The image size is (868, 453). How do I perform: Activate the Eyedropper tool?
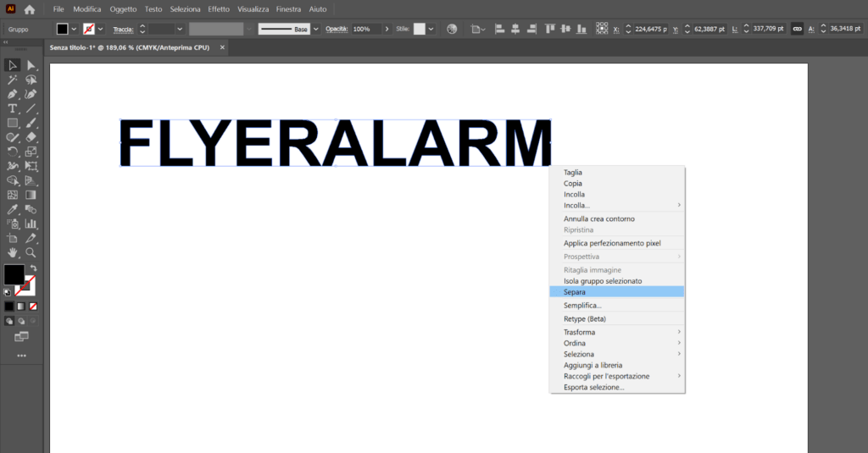pyautogui.click(x=13, y=209)
